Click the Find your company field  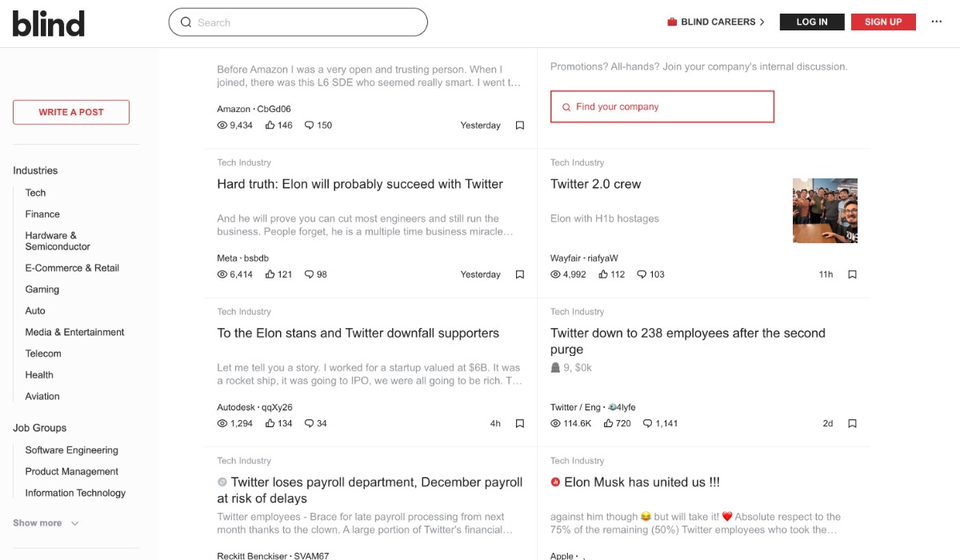pyautogui.click(x=662, y=106)
